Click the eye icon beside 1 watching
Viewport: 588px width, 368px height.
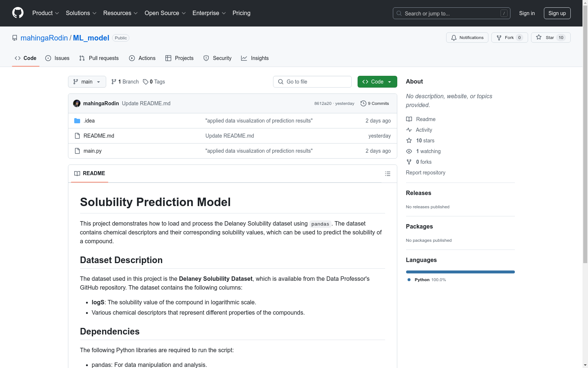point(409,151)
